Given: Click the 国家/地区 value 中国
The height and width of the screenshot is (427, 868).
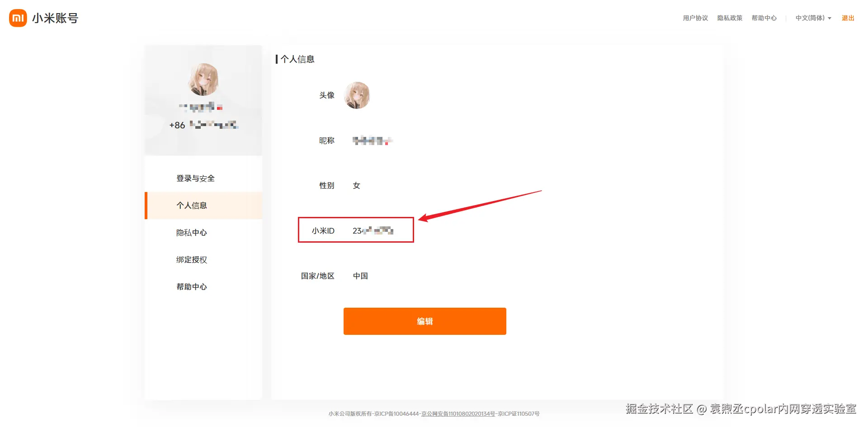Looking at the screenshot, I should tap(360, 276).
